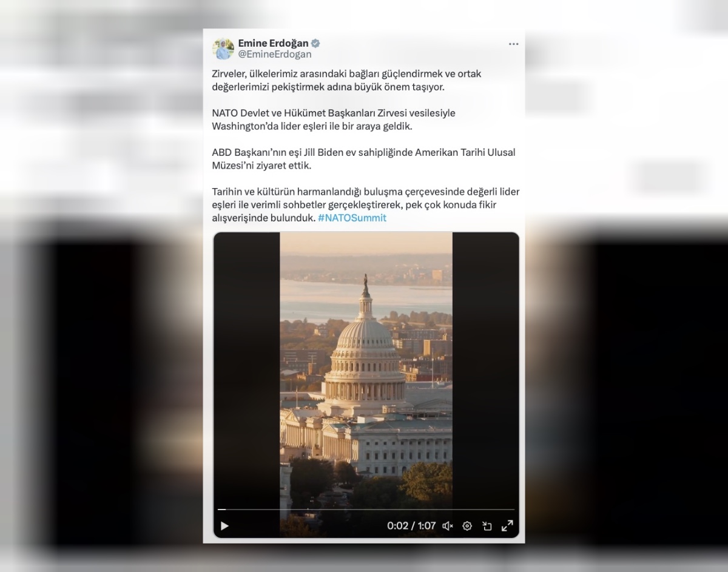Open the Emine Erdoğan display name
This screenshot has width=728, height=572.
click(x=273, y=43)
